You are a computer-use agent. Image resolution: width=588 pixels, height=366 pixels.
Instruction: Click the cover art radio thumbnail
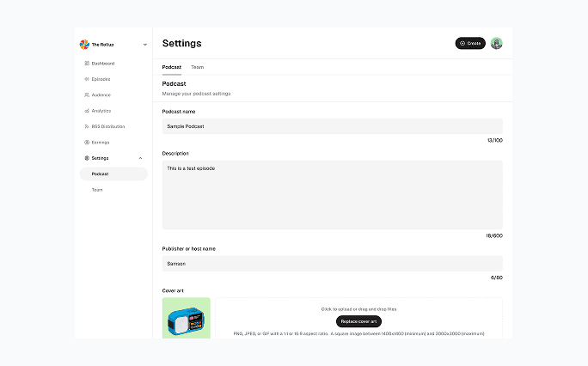pos(187,318)
